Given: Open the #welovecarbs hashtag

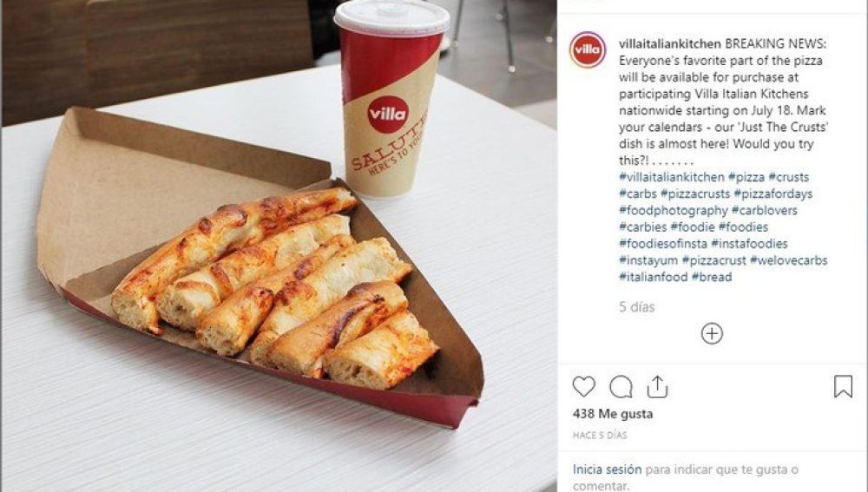Looking at the screenshot, I should [789, 260].
